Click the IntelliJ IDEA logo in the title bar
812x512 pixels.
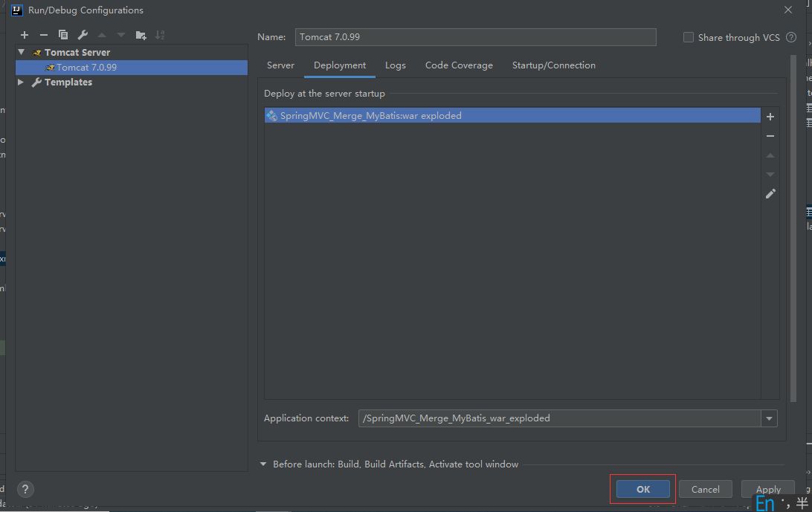point(16,10)
